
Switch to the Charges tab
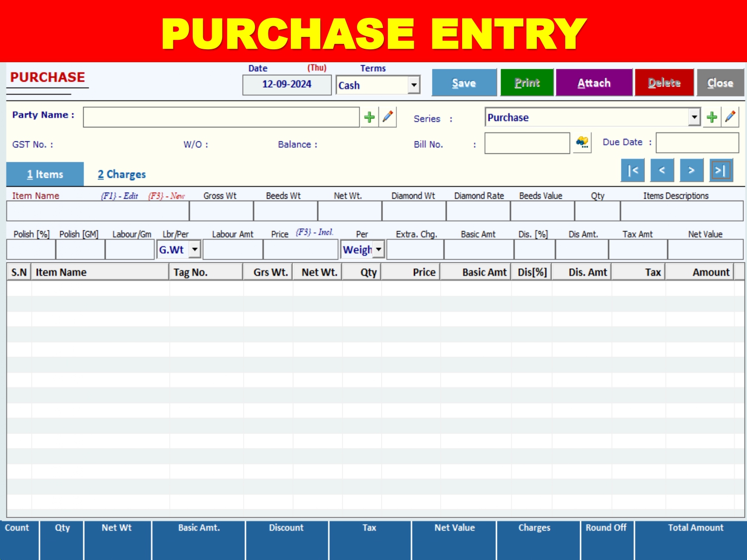tap(122, 174)
